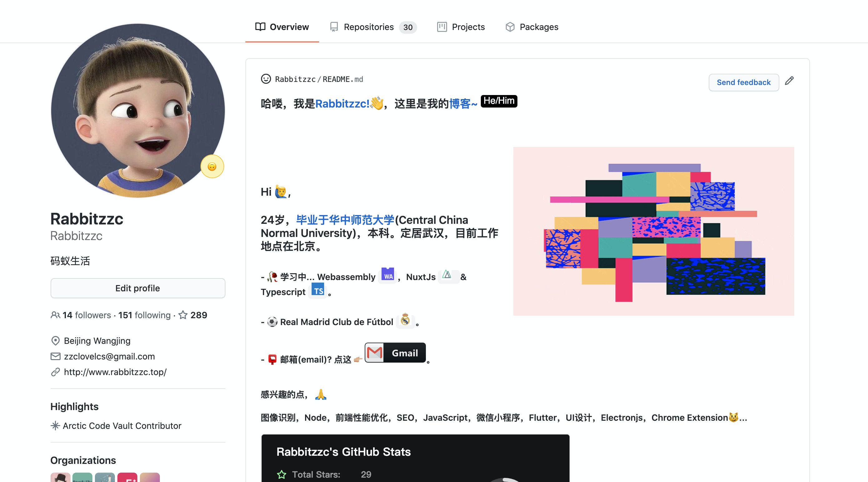This screenshot has height=482, width=868.
Task: Open the 14 followers link
Action: pyautogui.click(x=86, y=315)
